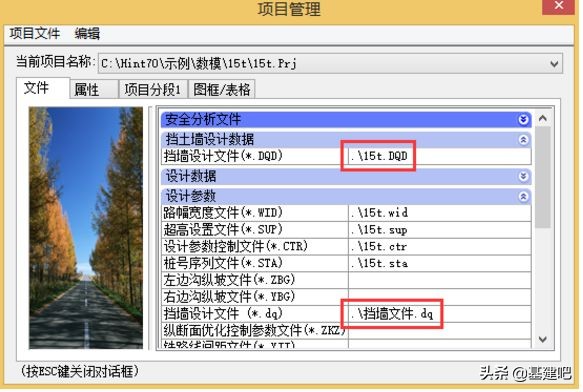Click the .\15t.sup value field
583x392 pixels.
[x=439, y=230]
